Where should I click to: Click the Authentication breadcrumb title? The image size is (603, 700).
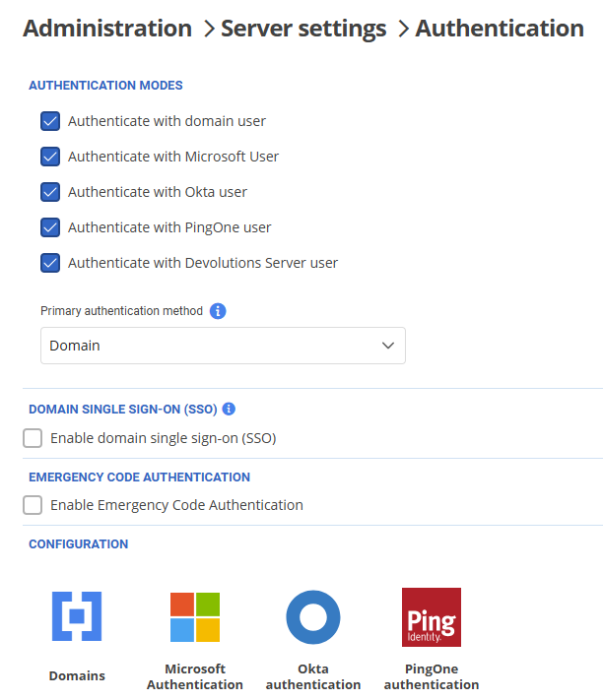[500, 29]
